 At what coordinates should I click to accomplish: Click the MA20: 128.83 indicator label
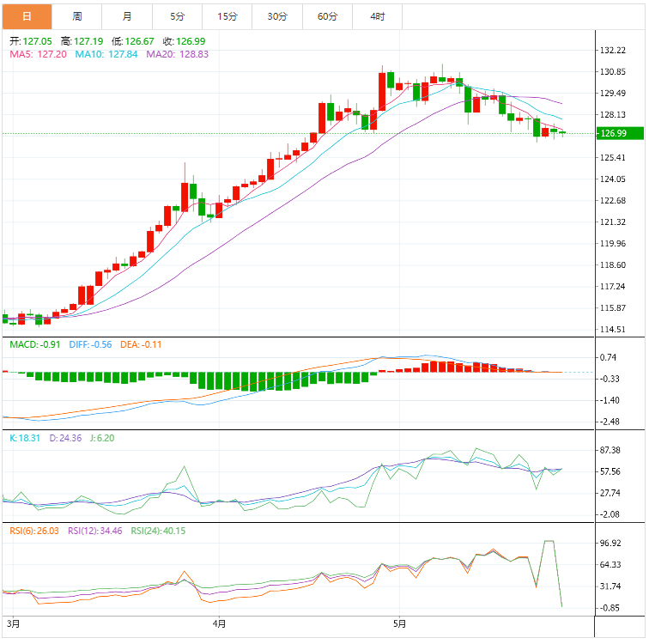point(178,54)
